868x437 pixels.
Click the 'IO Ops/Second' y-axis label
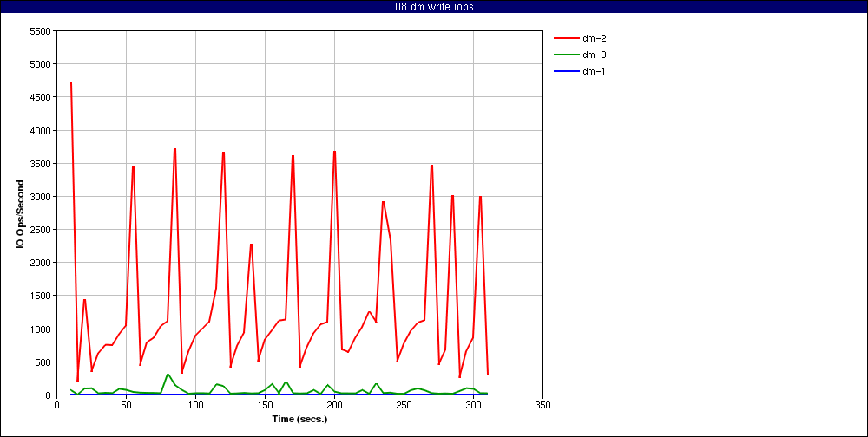(21, 213)
